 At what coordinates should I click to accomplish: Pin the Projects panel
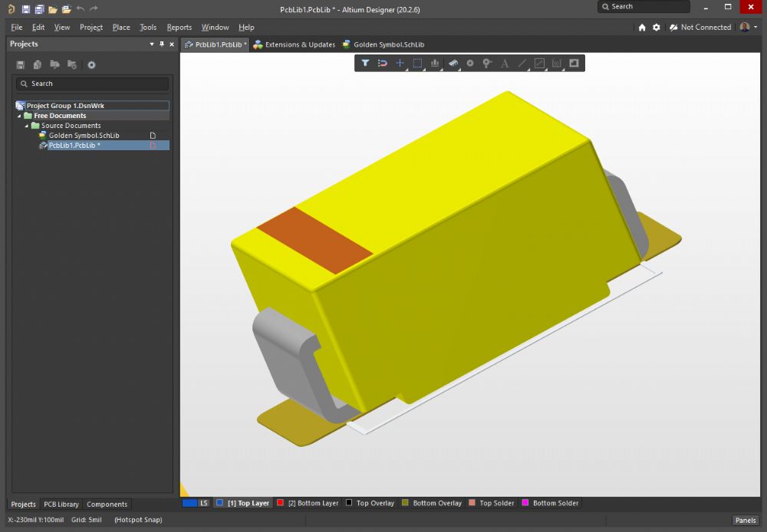tap(162, 44)
